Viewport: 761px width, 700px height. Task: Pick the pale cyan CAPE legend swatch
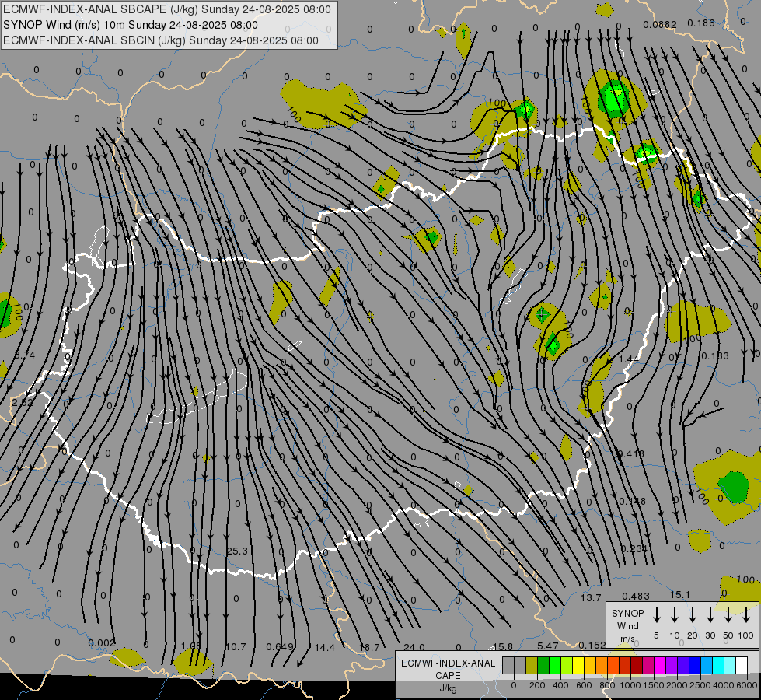coord(729,665)
